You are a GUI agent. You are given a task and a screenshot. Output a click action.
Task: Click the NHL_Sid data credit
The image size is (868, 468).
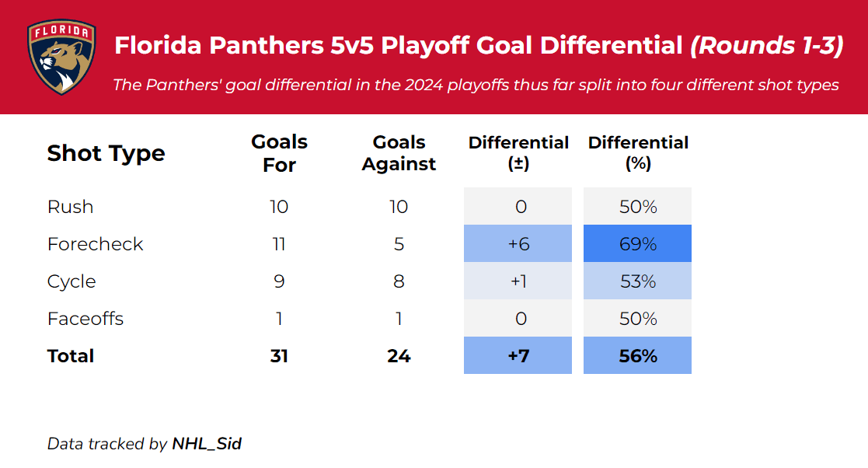pyautogui.click(x=207, y=445)
